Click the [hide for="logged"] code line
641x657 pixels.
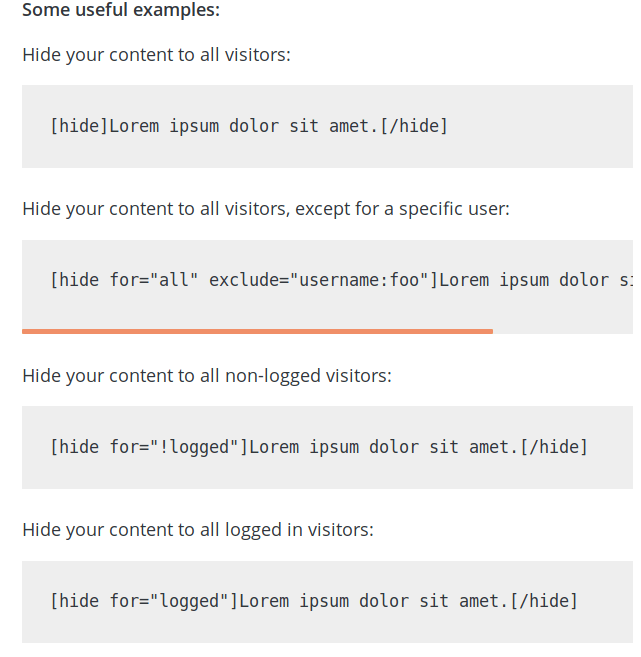coord(314,601)
